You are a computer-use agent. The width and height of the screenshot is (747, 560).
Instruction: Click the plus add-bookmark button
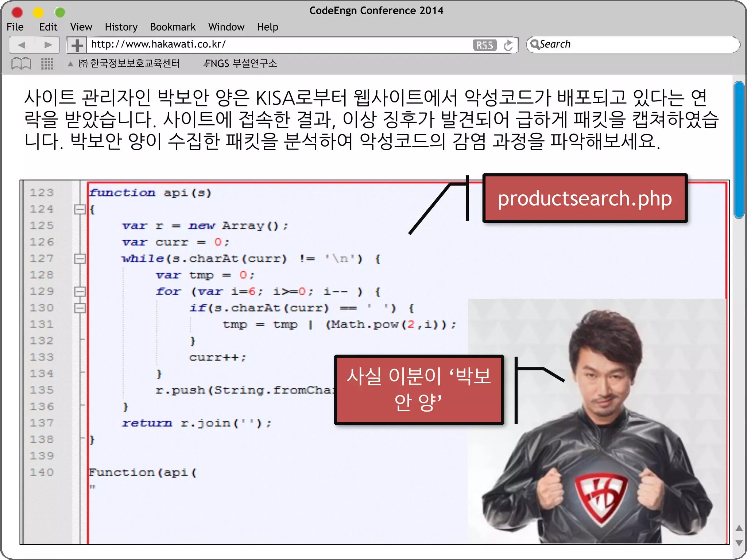point(77,45)
